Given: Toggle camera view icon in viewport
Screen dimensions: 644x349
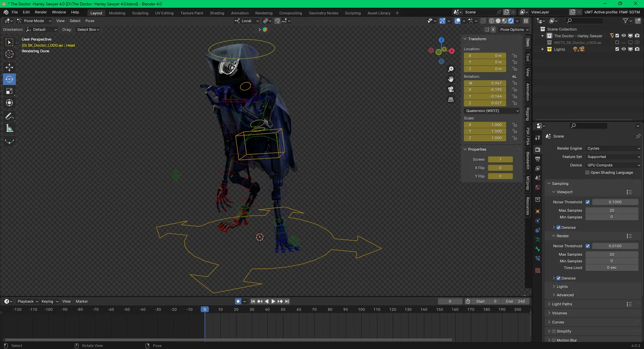Looking at the screenshot, I should pos(451,89).
